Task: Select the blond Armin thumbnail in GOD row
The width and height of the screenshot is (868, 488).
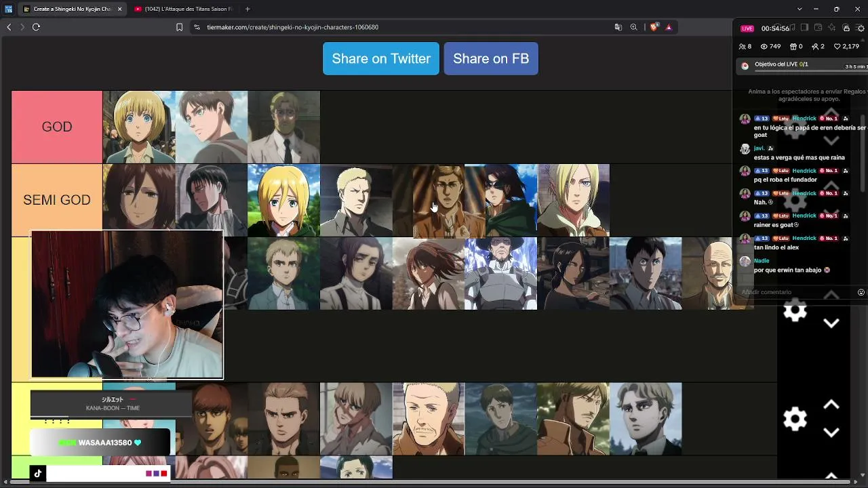Action: point(139,127)
